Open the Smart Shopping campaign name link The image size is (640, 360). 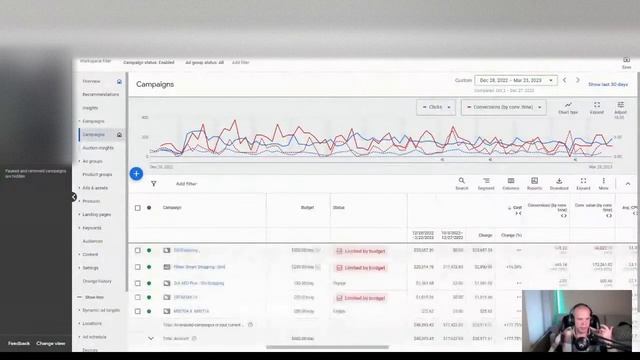point(199,267)
